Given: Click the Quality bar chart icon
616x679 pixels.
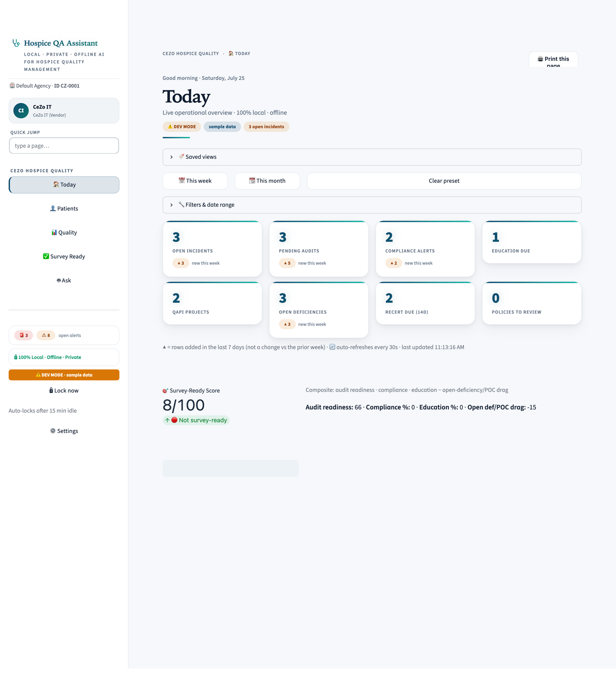Looking at the screenshot, I should click(54, 232).
